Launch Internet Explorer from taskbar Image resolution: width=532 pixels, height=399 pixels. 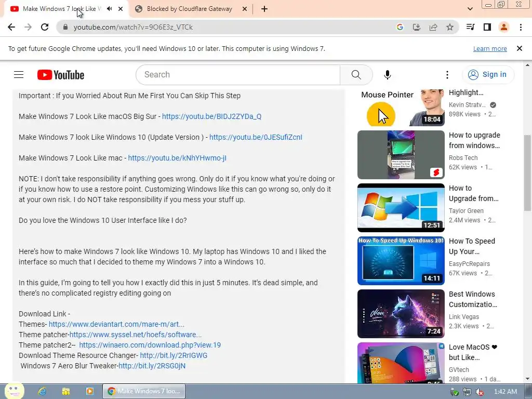click(42, 391)
